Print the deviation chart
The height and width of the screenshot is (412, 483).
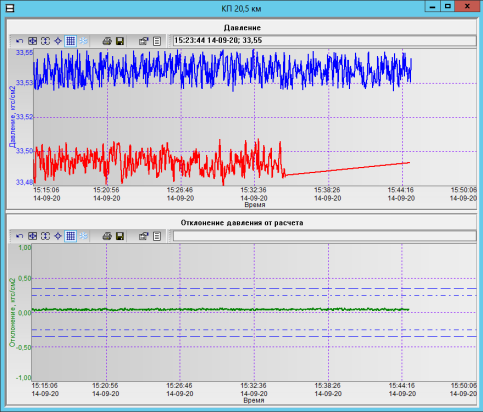point(107,236)
